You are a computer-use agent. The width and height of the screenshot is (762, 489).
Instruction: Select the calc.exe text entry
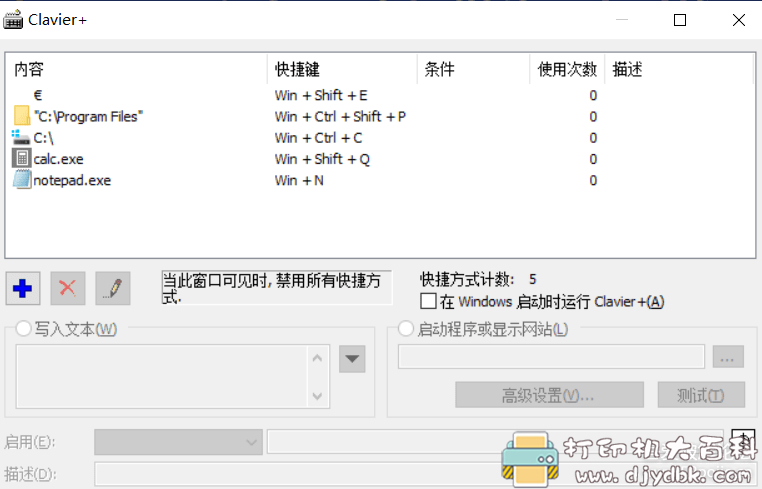click(58, 159)
